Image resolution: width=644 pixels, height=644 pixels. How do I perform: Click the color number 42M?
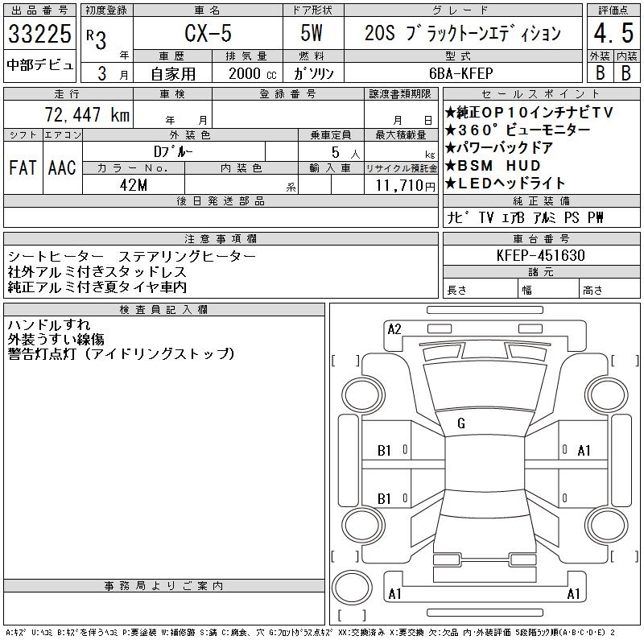coord(134,185)
